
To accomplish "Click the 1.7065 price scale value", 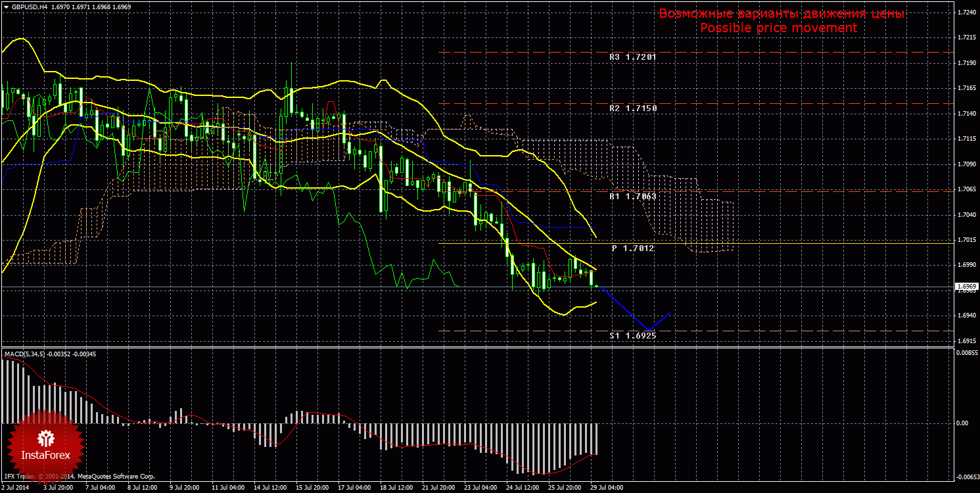I will (x=966, y=189).
